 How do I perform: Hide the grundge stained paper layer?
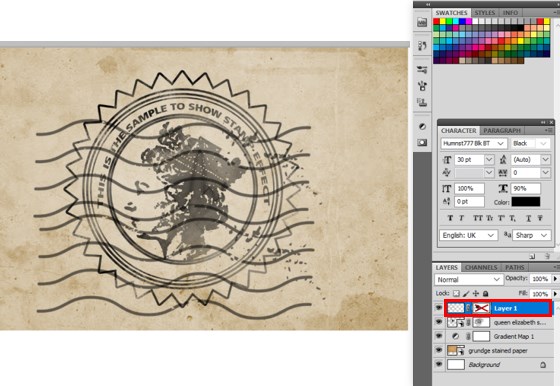[439, 351]
